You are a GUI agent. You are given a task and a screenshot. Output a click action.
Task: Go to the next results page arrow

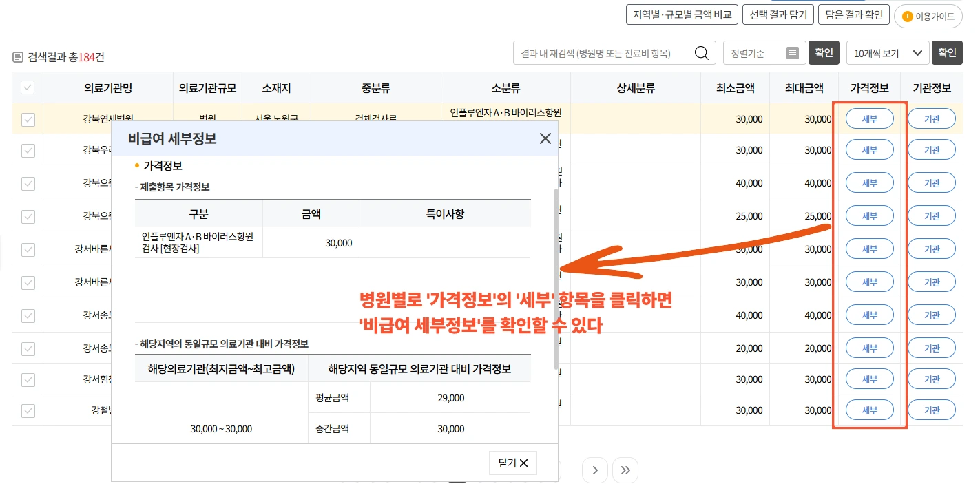594,470
